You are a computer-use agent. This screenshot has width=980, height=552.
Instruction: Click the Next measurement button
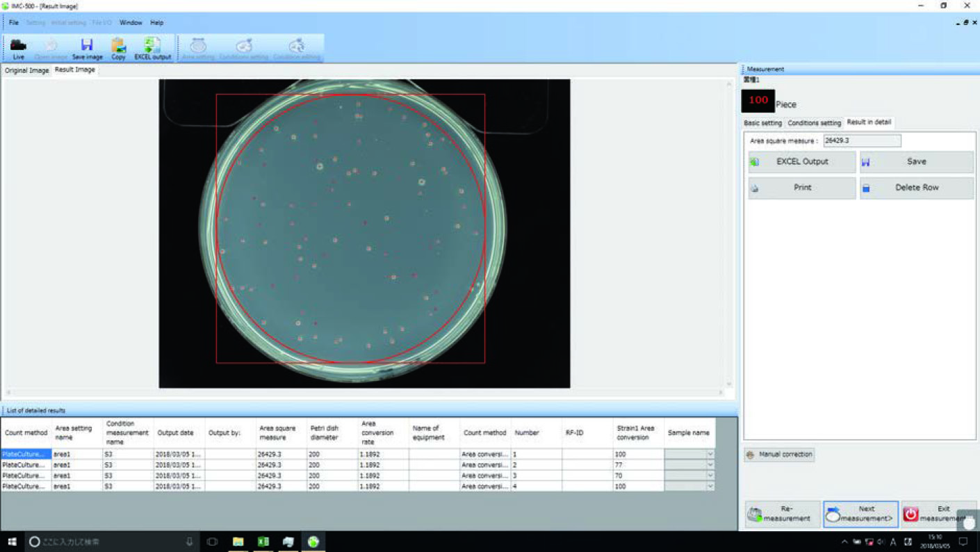pyautogui.click(x=860, y=514)
